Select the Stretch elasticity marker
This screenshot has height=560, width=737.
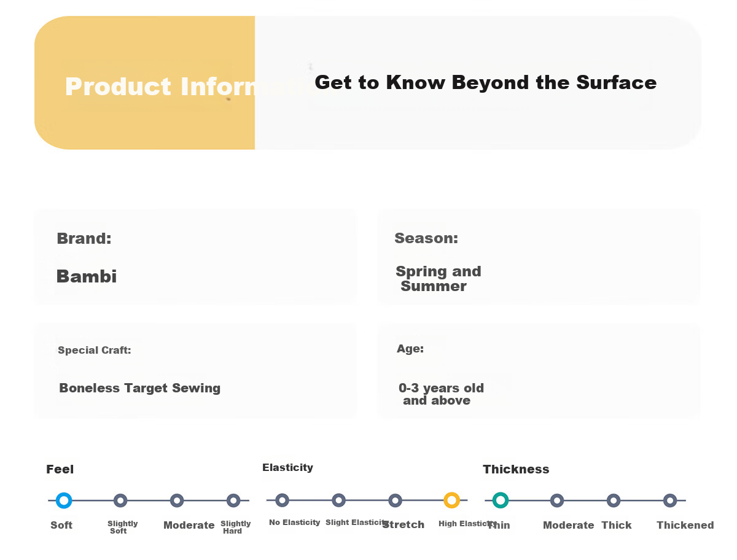(x=395, y=500)
